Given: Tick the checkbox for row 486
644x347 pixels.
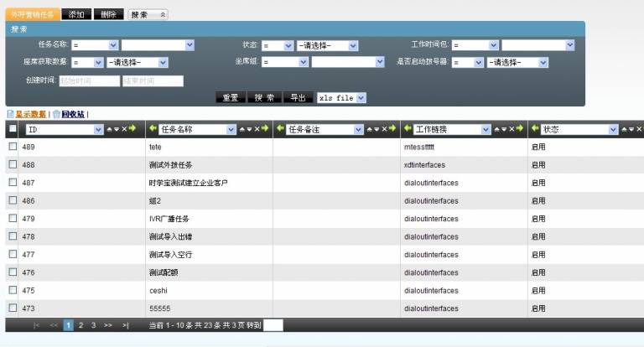Looking at the screenshot, I should pos(13,200).
